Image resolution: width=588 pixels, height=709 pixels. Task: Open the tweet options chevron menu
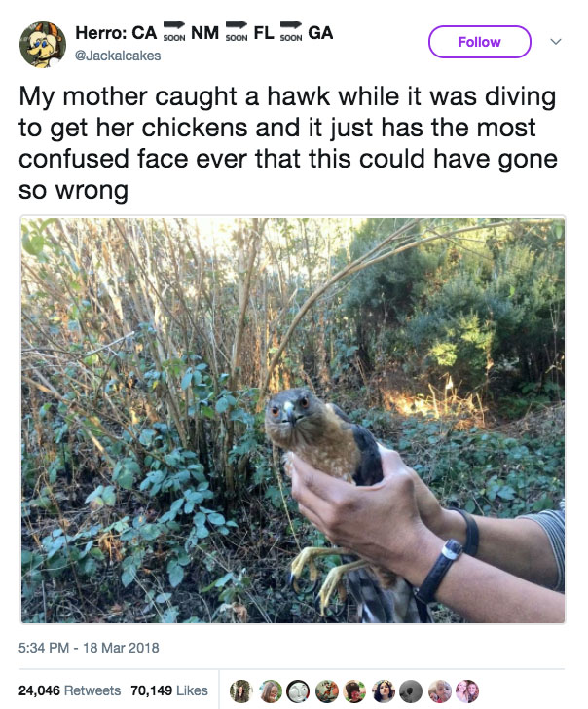tap(556, 42)
